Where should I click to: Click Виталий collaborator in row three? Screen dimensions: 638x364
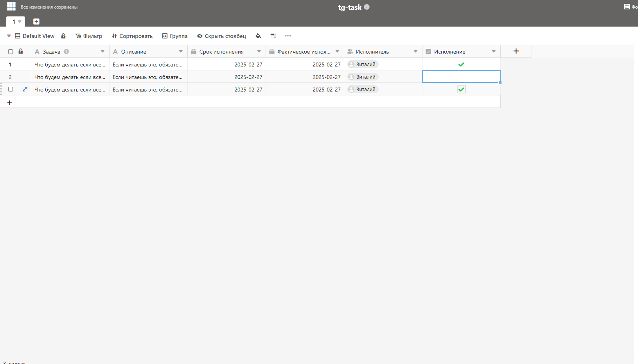363,90
